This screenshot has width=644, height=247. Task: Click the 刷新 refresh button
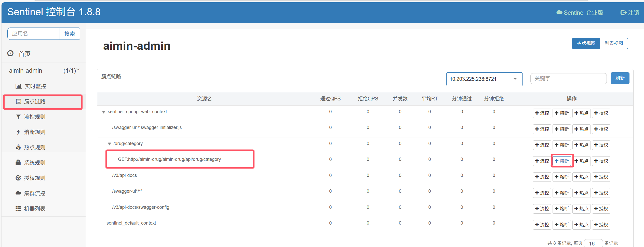[x=620, y=78]
